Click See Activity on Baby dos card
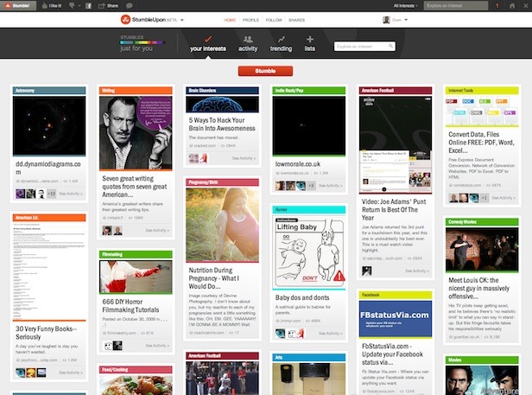 (x=331, y=334)
